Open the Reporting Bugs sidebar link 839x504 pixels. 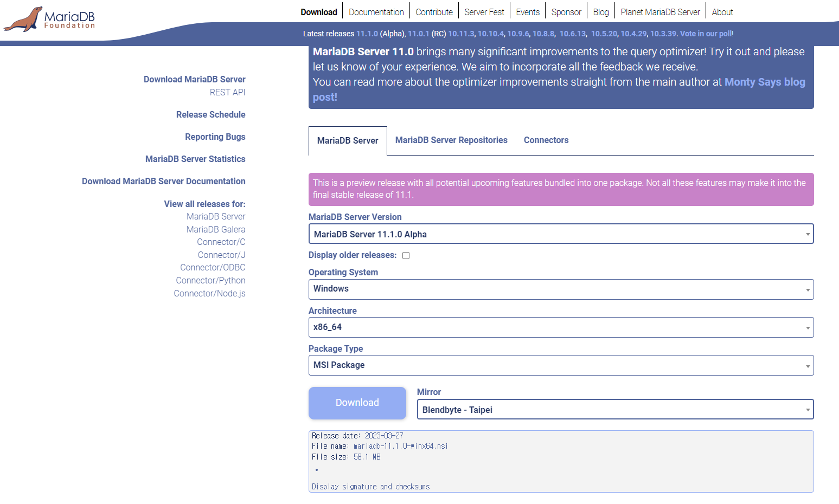tap(215, 137)
